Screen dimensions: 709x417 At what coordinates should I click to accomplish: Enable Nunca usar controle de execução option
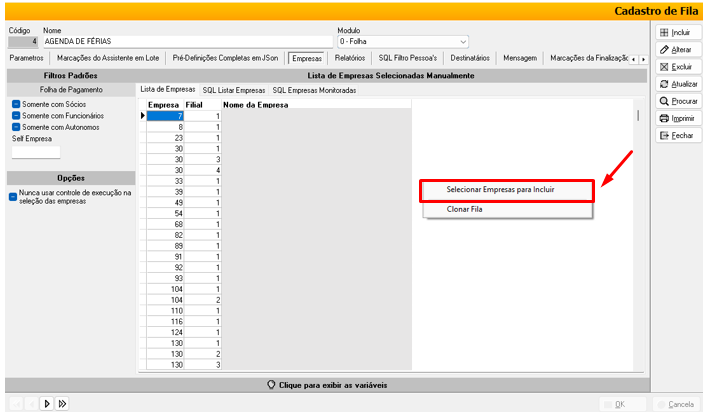pos(13,197)
